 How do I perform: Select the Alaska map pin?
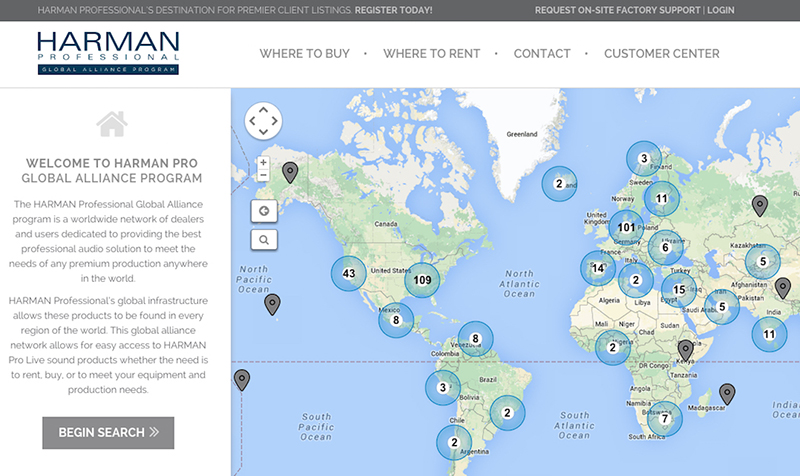coord(290,172)
